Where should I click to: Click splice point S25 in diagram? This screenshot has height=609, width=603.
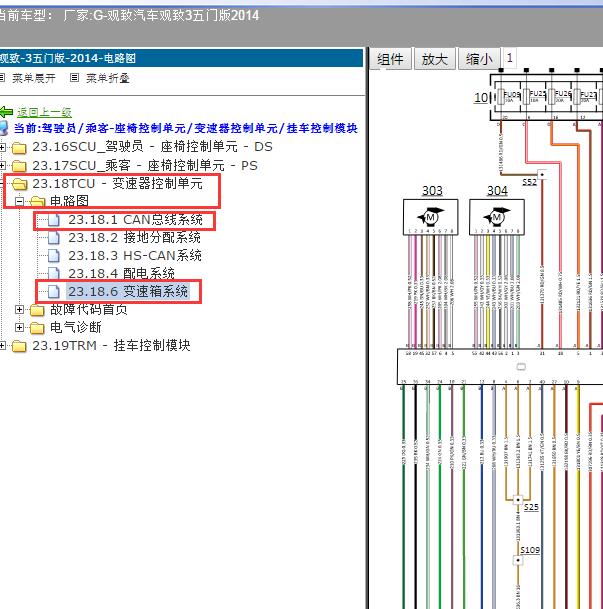tap(518, 499)
